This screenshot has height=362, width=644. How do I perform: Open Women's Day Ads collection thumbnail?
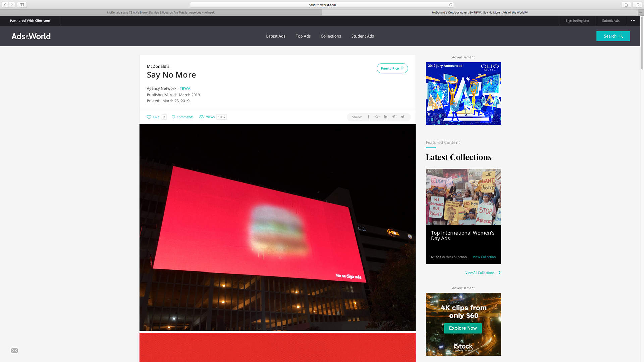(463, 197)
